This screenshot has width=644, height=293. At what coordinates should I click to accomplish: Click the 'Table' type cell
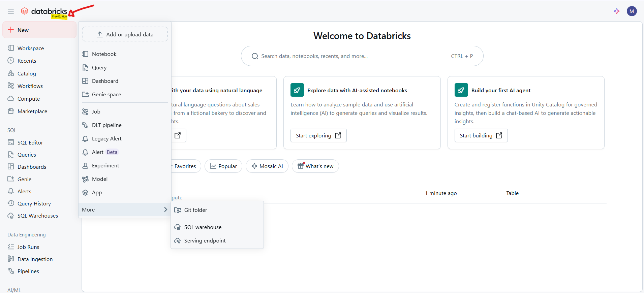tap(512, 193)
